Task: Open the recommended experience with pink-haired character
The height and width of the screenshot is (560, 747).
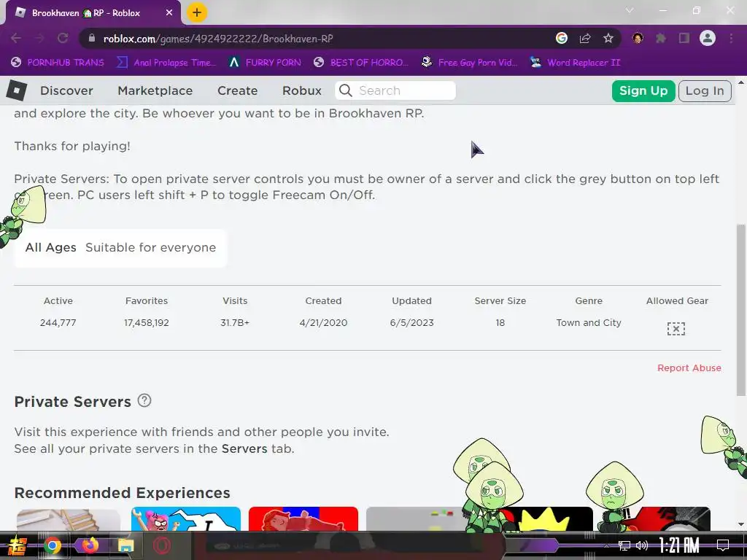Action: (x=186, y=519)
